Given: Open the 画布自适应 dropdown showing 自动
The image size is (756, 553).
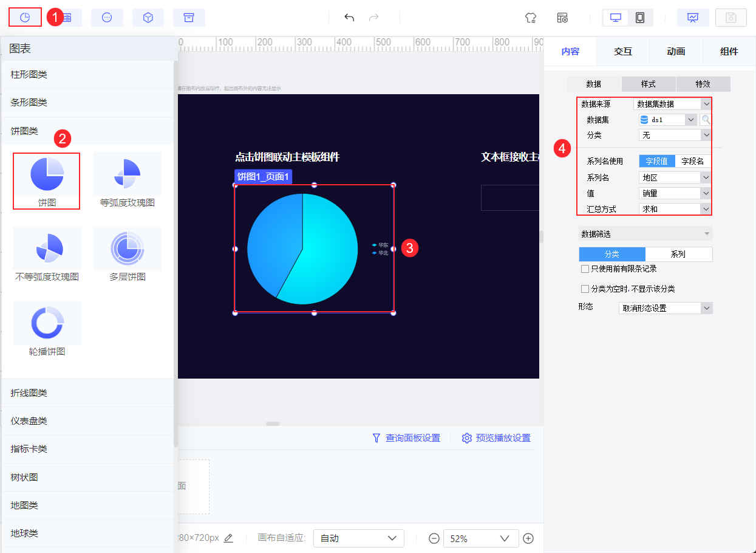Looking at the screenshot, I should click(x=359, y=538).
